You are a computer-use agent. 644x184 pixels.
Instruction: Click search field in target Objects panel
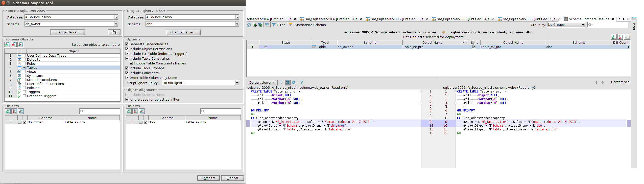coord(221,111)
